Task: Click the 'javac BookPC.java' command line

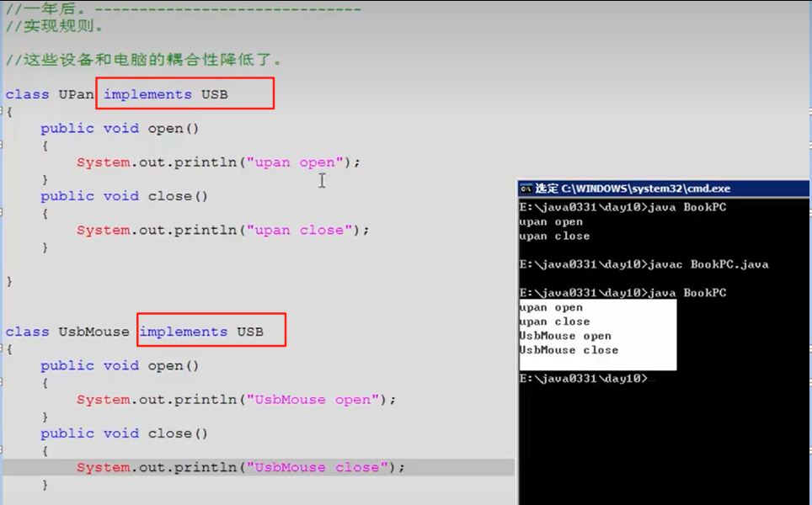Action: coord(644,264)
